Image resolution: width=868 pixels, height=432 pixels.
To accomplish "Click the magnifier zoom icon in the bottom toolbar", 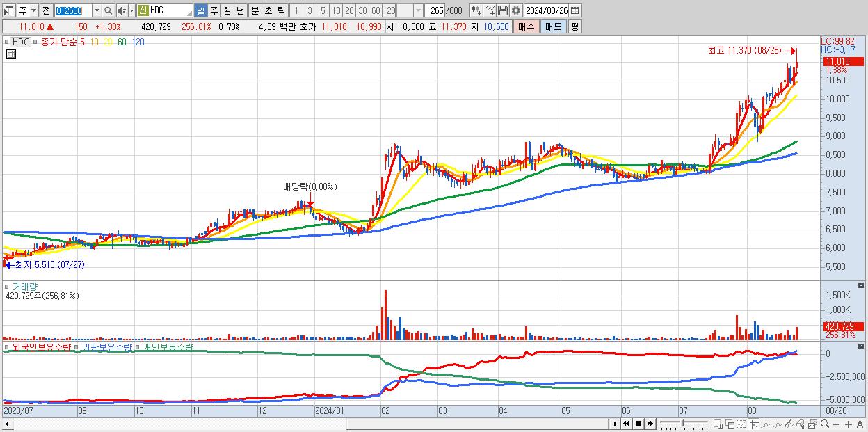I will point(825,424).
